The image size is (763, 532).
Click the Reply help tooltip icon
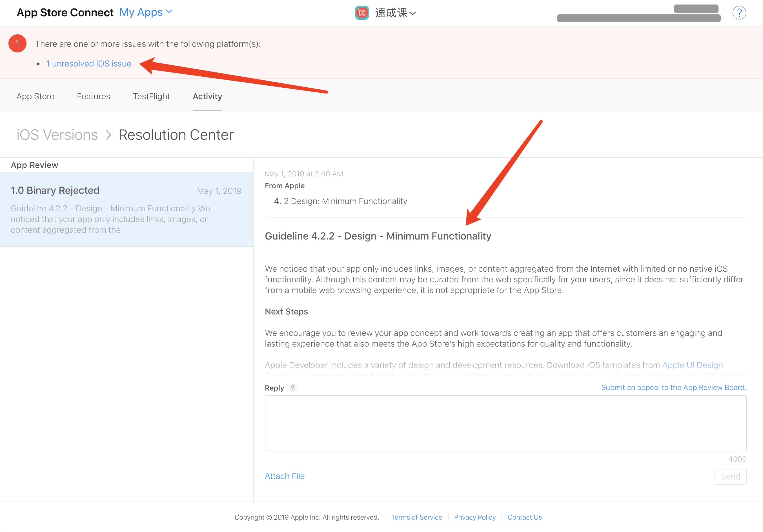tap(292, 388)
